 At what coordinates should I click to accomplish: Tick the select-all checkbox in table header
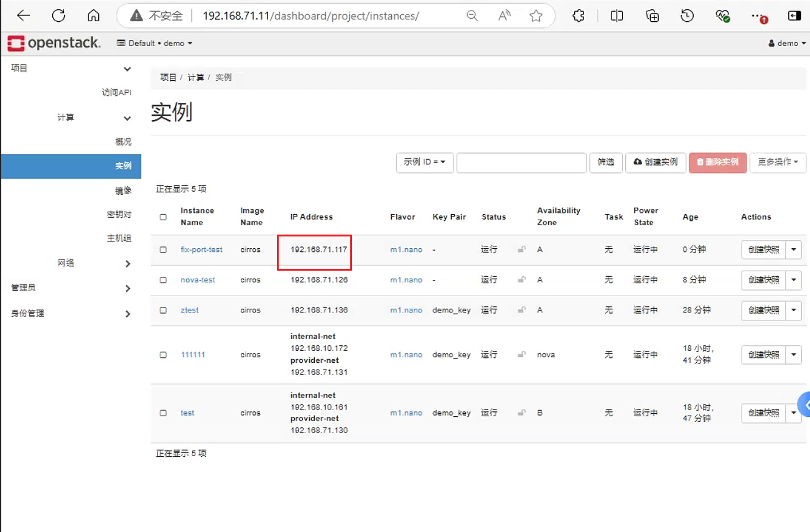(163, 217)
